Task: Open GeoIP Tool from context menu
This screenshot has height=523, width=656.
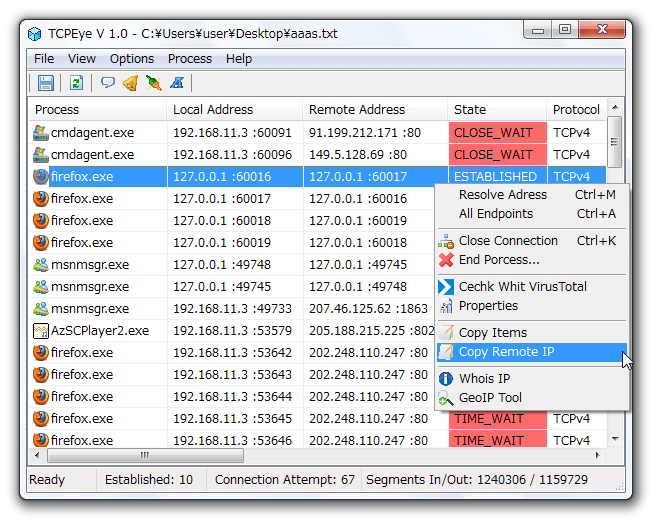Action: pos(531,398)
